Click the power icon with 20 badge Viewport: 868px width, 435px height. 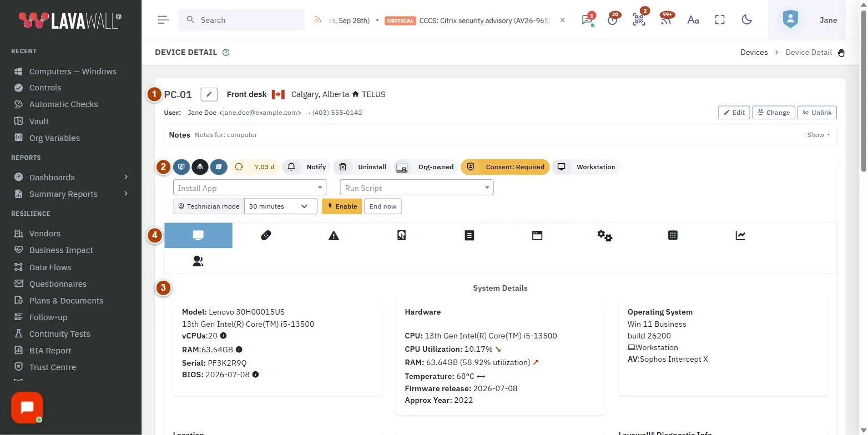coord(613,20)
